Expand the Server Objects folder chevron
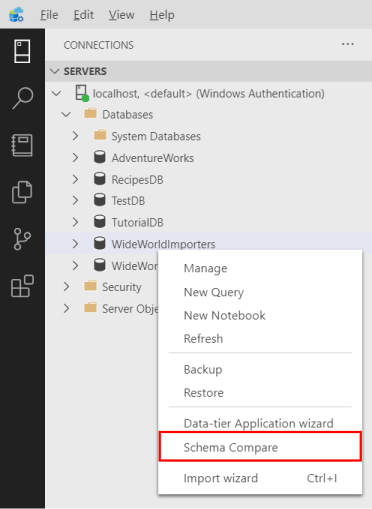 pyautogui.click(x=66, y=308)
